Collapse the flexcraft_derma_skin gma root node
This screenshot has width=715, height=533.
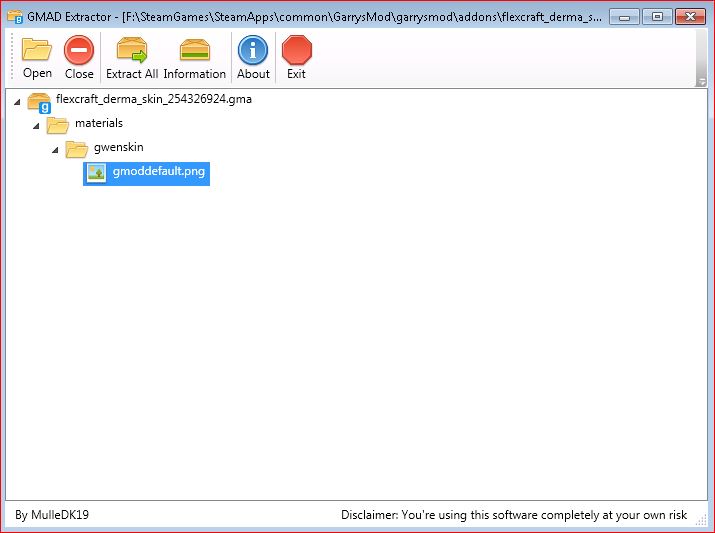tap(17, 102)
